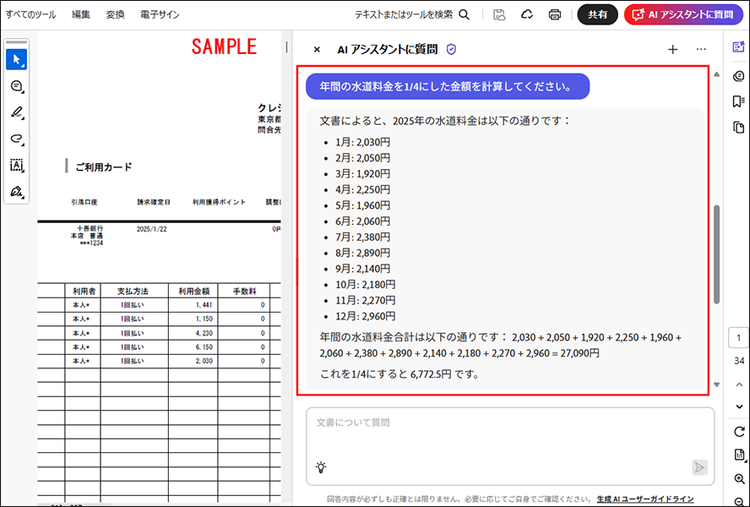Select the arrow selection tool

coord(16,59)
